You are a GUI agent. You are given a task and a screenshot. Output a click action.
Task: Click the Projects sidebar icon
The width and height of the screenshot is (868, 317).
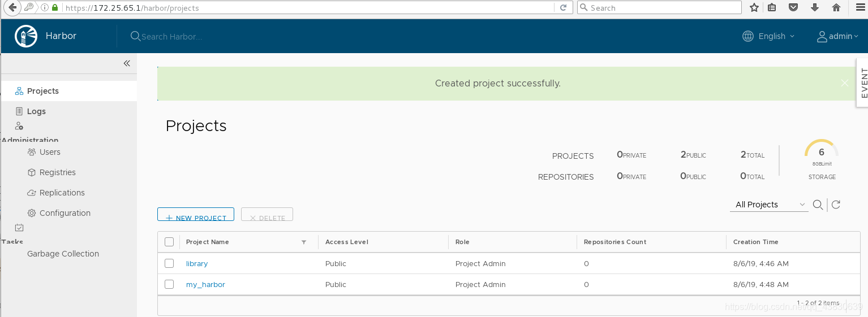[19, 91]
